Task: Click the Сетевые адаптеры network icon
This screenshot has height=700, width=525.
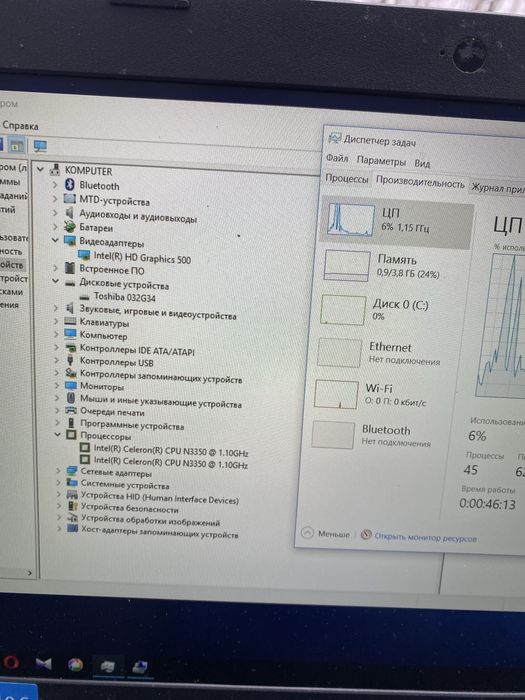Action: click(x=71, y=471)
